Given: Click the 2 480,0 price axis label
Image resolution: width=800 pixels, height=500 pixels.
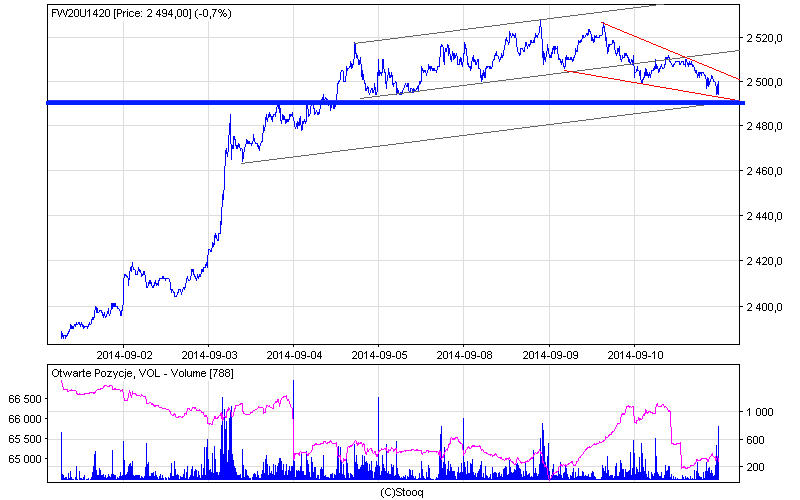Looking at the screenshot, I should [x=764, y=127].
